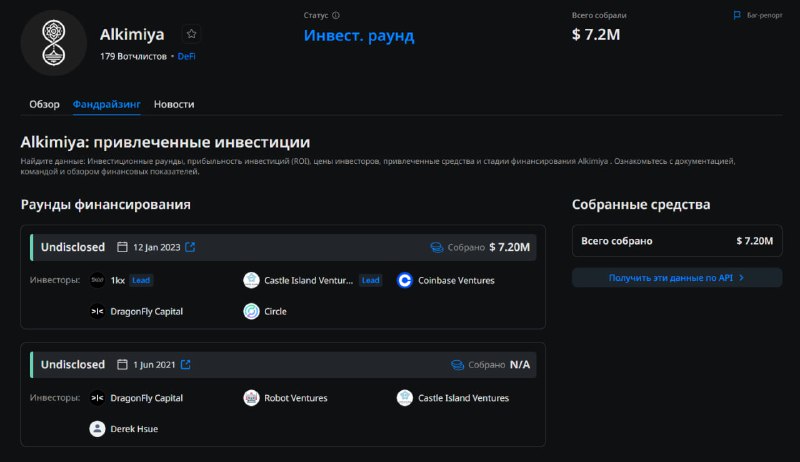Click the N/A raised amount

[520, 365]
